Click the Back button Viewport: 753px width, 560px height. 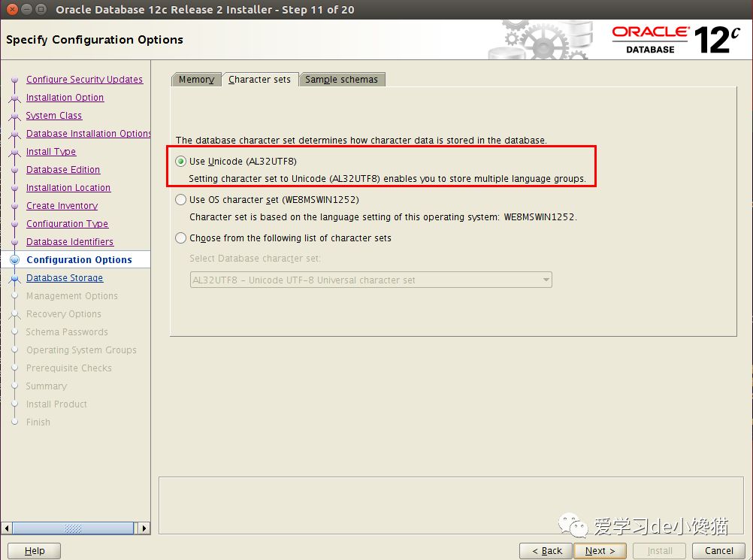coord(546,551)
